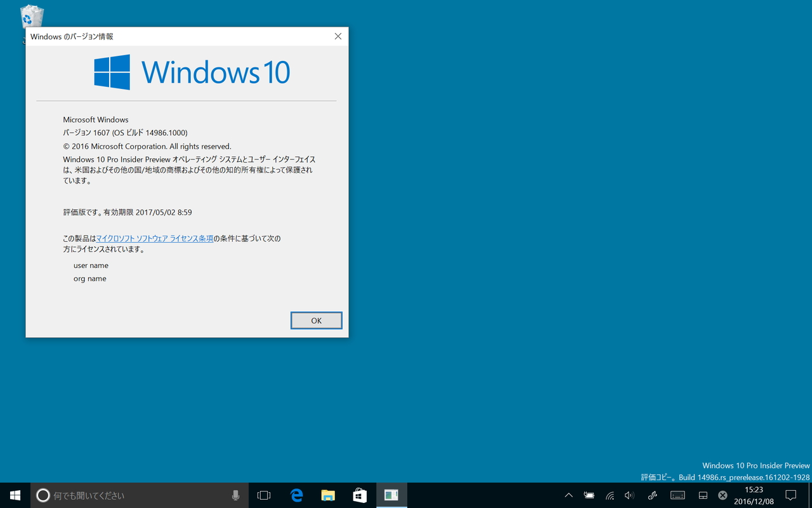Open the Start menu

coord(14,495)
